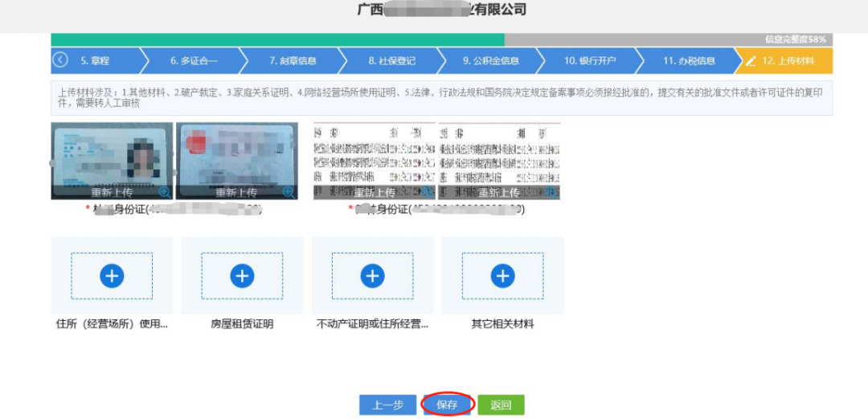This screenshot has width=868, height=420.
Task: Magnify the second person's second ID image
Action: coord(552,191)
